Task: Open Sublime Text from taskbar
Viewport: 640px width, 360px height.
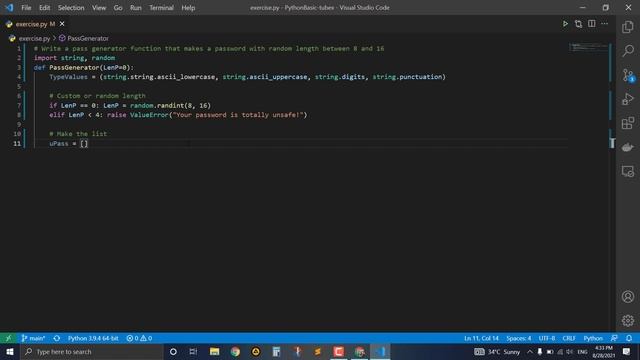Action: 318,352
